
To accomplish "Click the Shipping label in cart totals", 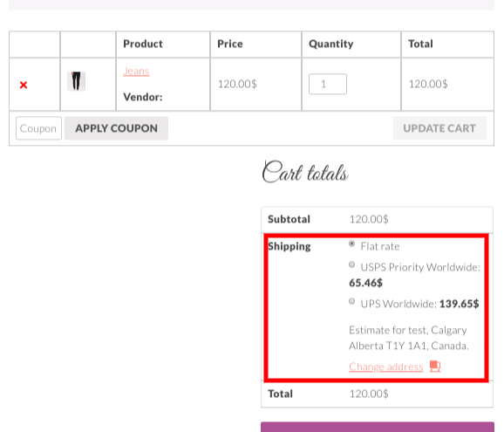I will pyautogui.click(x=289, y=246).
